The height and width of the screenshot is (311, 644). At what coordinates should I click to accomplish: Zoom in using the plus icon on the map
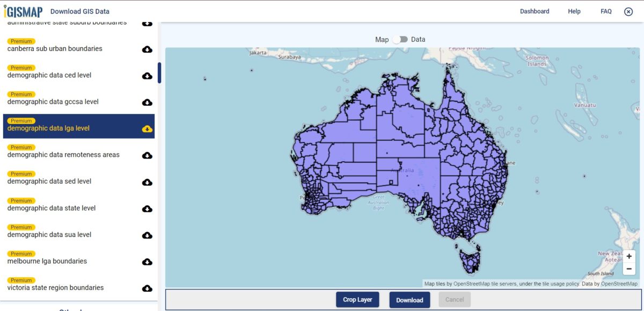628,256
